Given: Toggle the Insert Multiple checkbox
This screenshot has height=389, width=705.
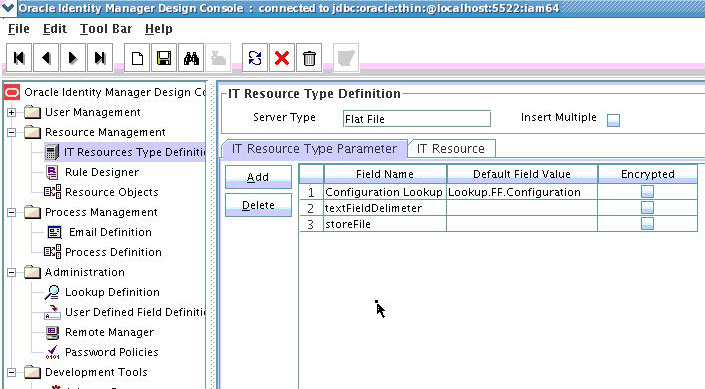Looking at the screenshot, I should (x=613, y=120).
